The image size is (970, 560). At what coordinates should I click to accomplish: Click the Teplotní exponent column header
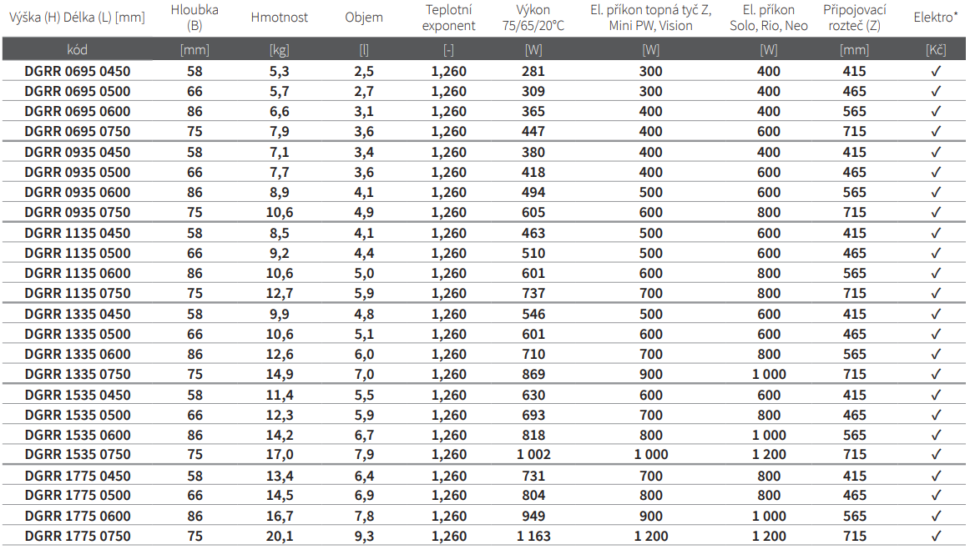[448, 18]
